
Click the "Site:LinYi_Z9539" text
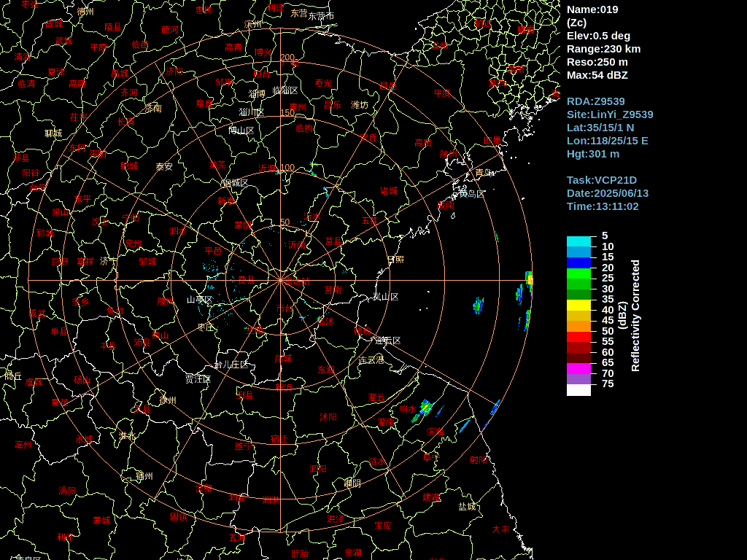point(610,114)
